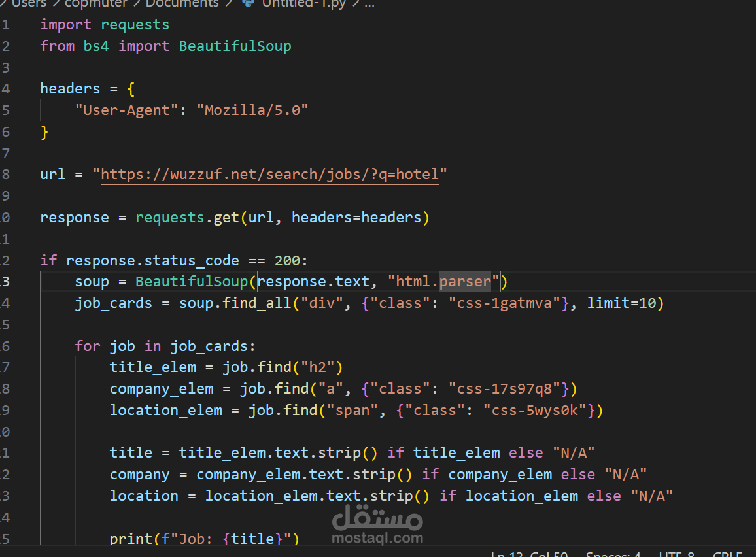Follow the wuzzuf.net search URL link
This screenshot has height=557, width=756.
pyautogui.click(x=270, y=175)
